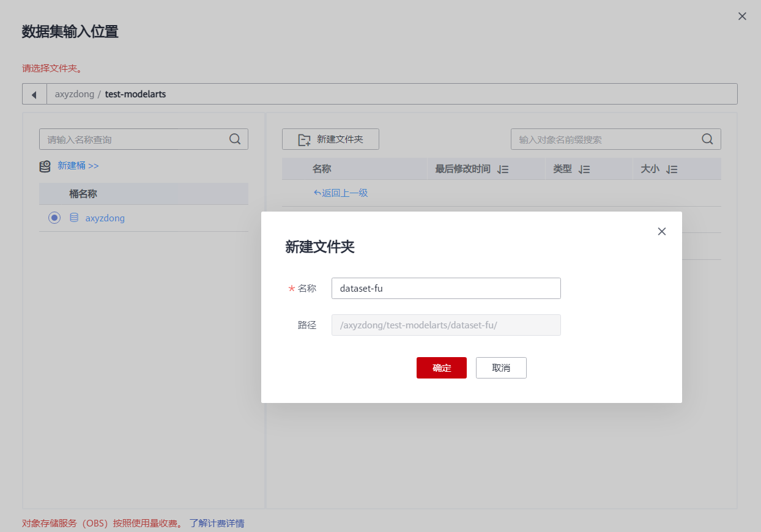Click the 类型 header text

pos(562,169)
